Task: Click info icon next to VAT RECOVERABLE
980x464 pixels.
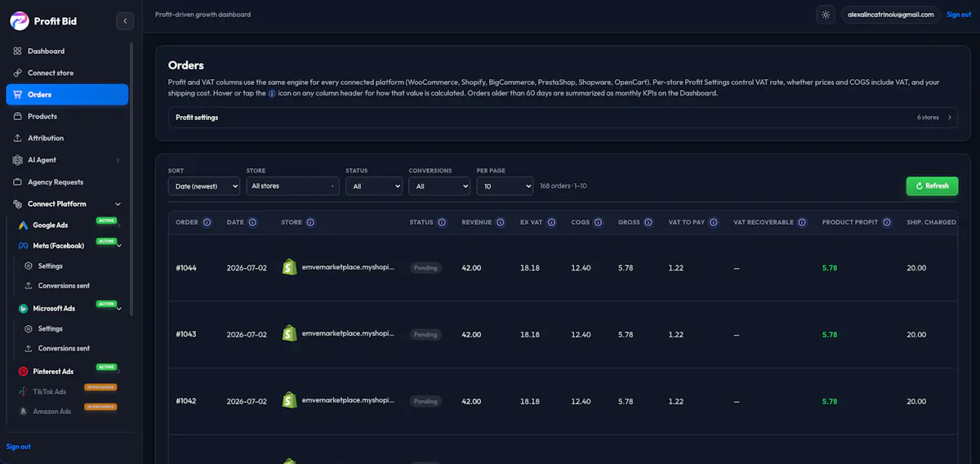Action: [802, 222]
